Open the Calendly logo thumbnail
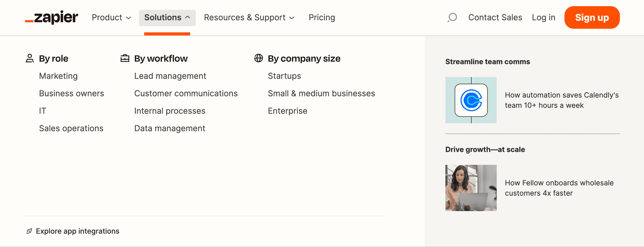The image size is (644, 247). click(471, 100)
